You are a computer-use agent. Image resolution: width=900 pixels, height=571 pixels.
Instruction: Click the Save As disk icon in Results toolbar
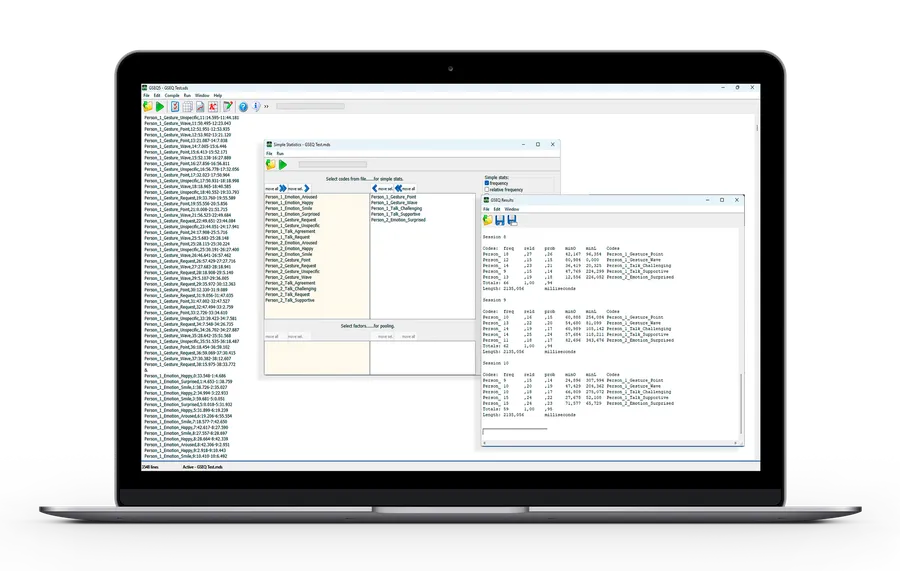512,220
